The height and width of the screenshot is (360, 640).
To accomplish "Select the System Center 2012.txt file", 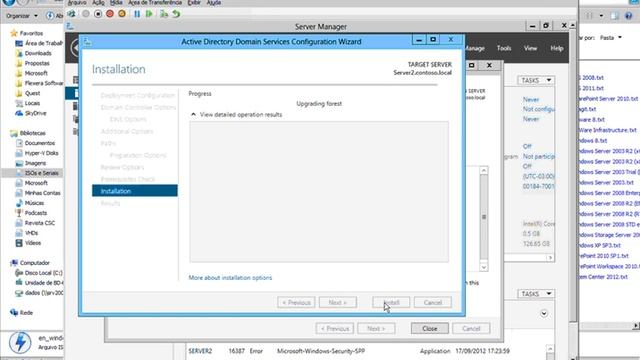I will (604, 277).
